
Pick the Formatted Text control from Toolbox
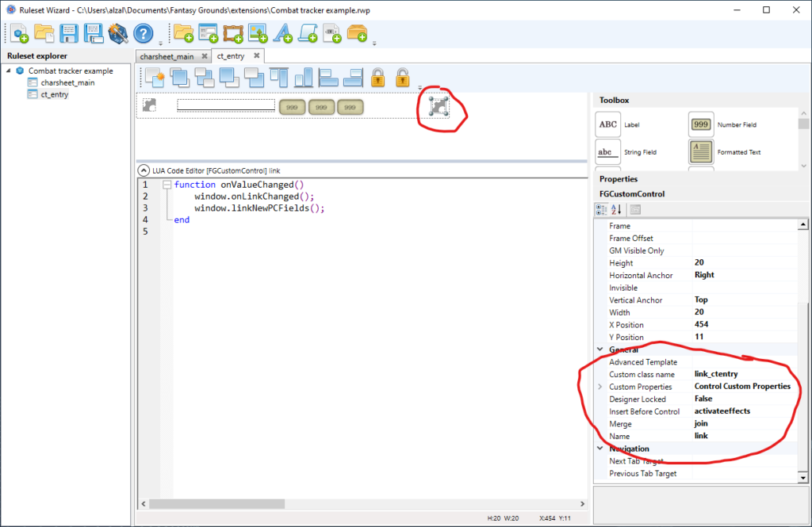coord(701,151)
